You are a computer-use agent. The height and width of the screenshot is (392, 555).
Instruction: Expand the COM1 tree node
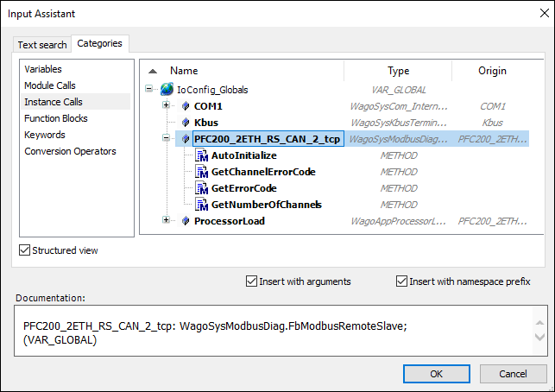point(167,105)
